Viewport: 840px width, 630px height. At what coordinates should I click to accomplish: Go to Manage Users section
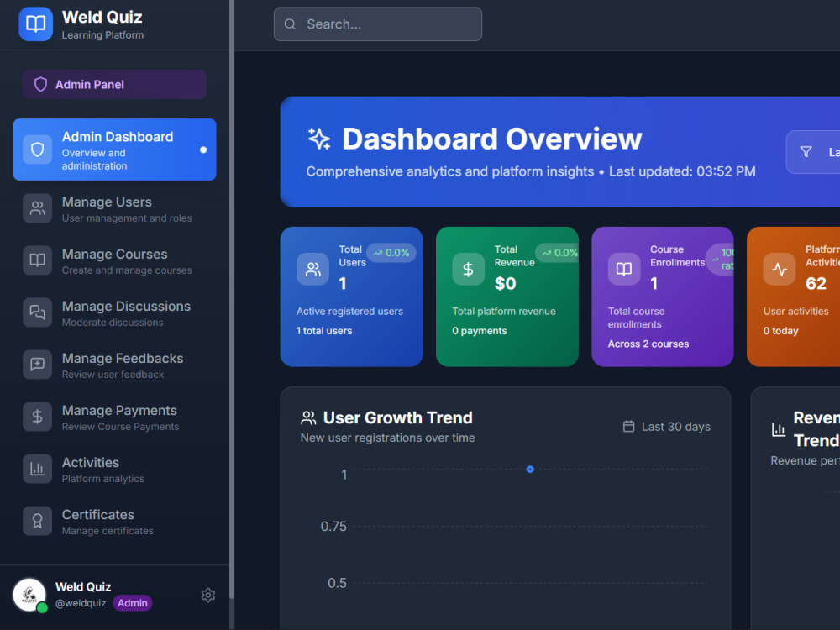click(x=114, y=208)
